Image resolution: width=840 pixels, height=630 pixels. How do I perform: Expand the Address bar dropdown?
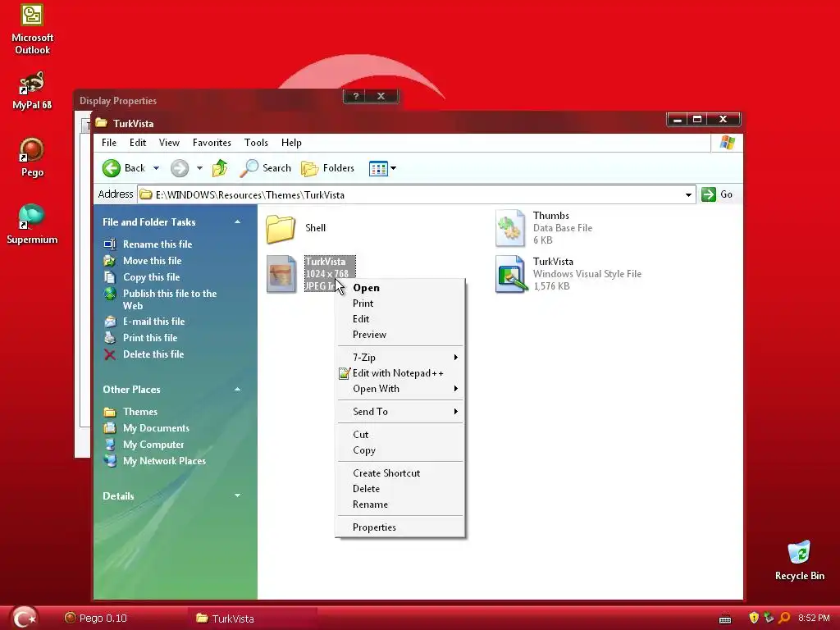click(x=688, y=194)
